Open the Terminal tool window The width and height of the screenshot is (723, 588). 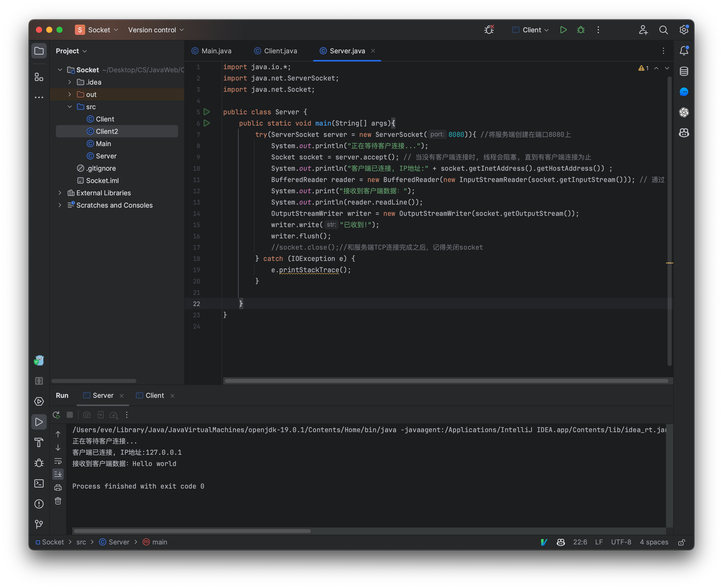coord(39,483)
